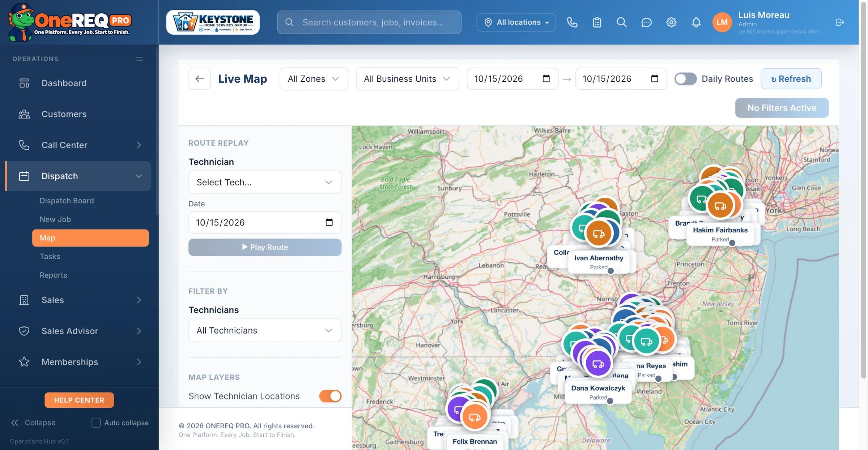
Task: Click the start date 10/15/2026 field
Action: 512,79
